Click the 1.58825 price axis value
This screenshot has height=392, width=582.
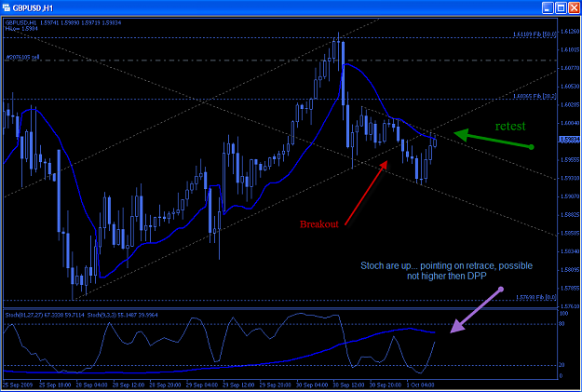point(570,214)
